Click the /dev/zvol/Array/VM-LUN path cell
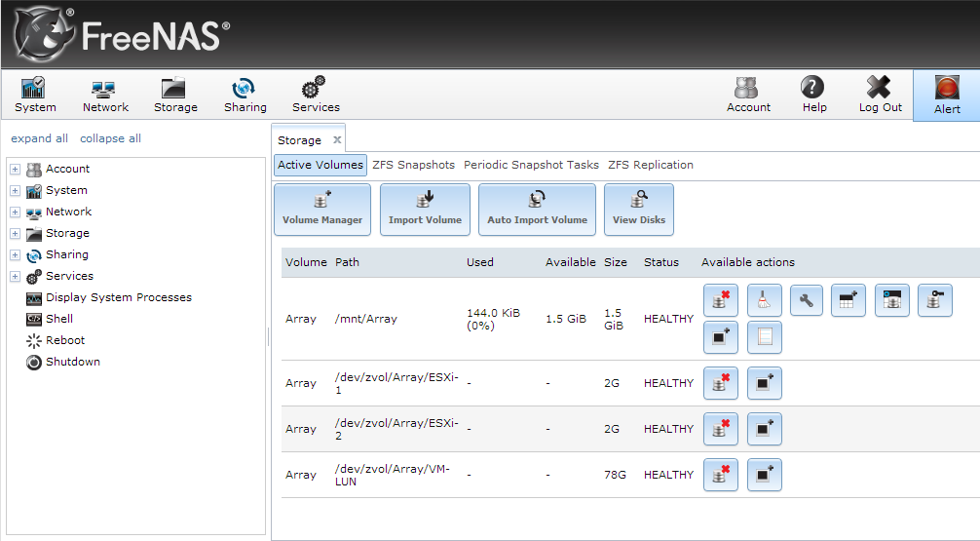Viewport: 980px width, 541px height. point(393,476)
